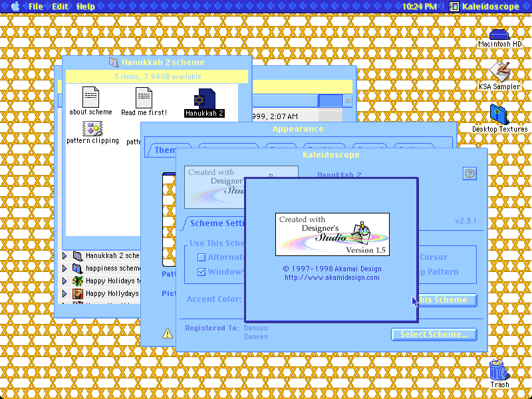Click the Happy Holidays holly icon
532x399 pixels.
point(78,281)
